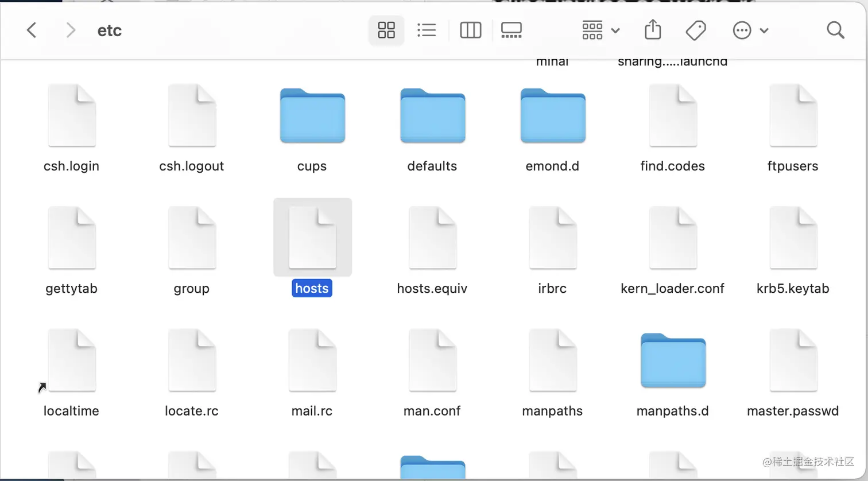Click the 'mail.rc' filename label
This screenshot has width=868, height=481.
coord(312,411)
